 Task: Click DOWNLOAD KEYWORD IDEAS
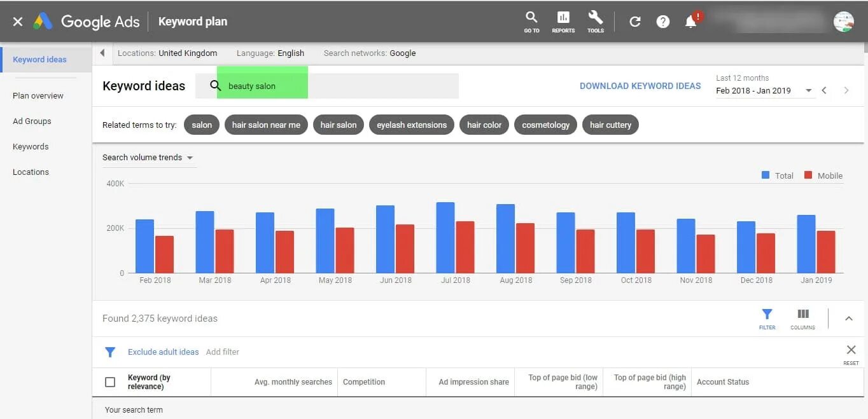[640, 85]
